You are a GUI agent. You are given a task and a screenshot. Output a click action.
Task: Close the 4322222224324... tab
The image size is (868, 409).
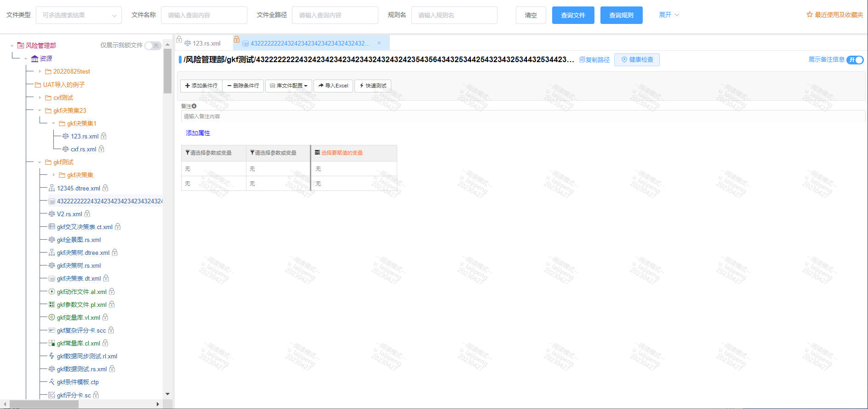pos(379,43)
